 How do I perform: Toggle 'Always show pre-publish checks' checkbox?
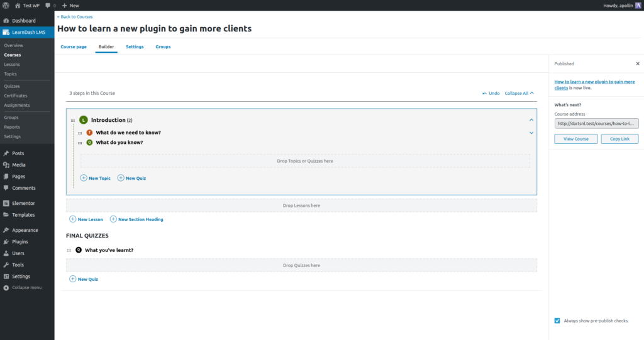point(557,321)
